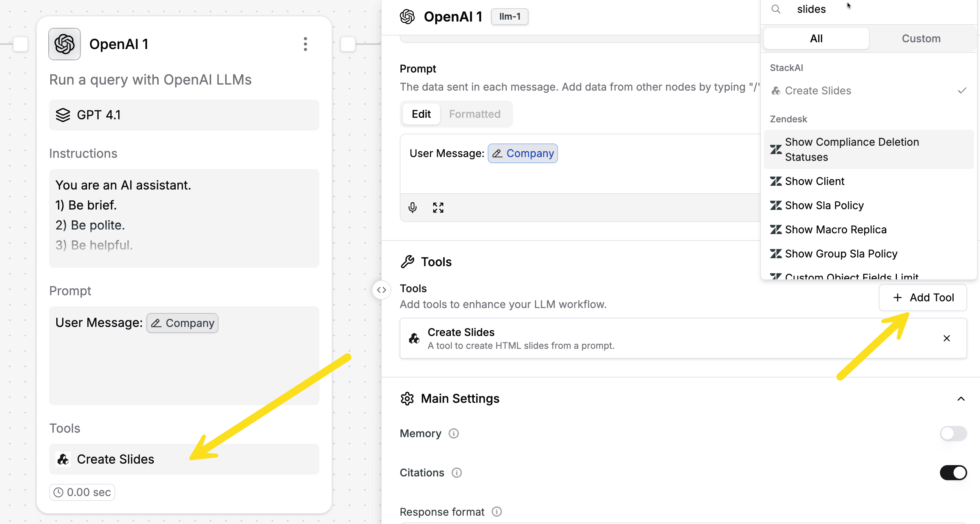Viewport: 980px width, 524px height.
Task: Click the Instructions text box on the node
Action: pyautogui.click(x=184, y=218)
